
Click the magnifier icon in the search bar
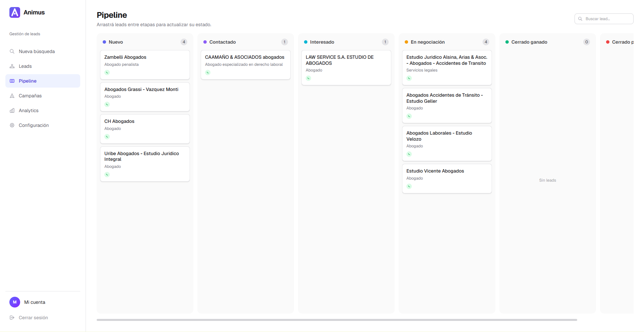[580, 19]
